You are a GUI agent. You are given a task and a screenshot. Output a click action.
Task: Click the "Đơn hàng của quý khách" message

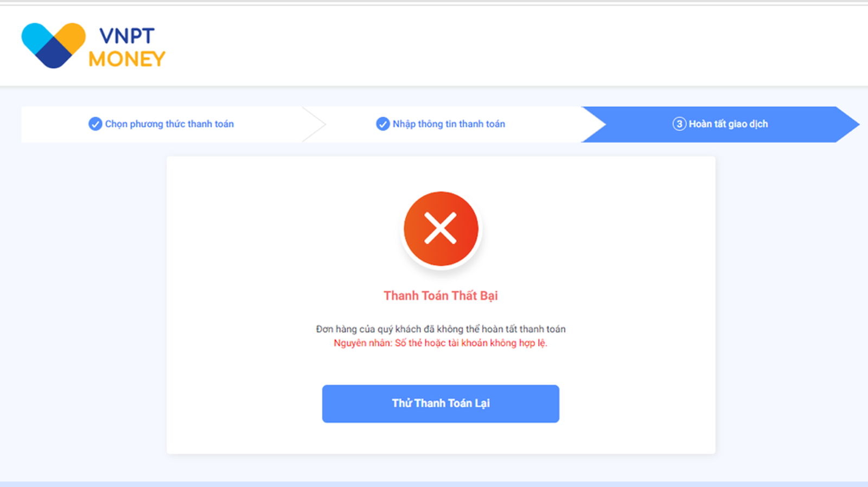pyautogui.click(x=441, y=329)
